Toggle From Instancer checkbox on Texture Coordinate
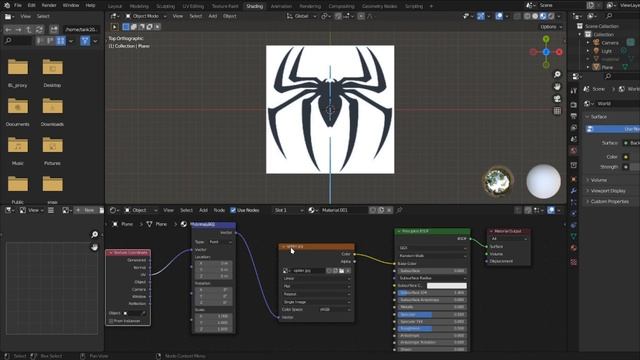The image size is (640, 360). 111,321
